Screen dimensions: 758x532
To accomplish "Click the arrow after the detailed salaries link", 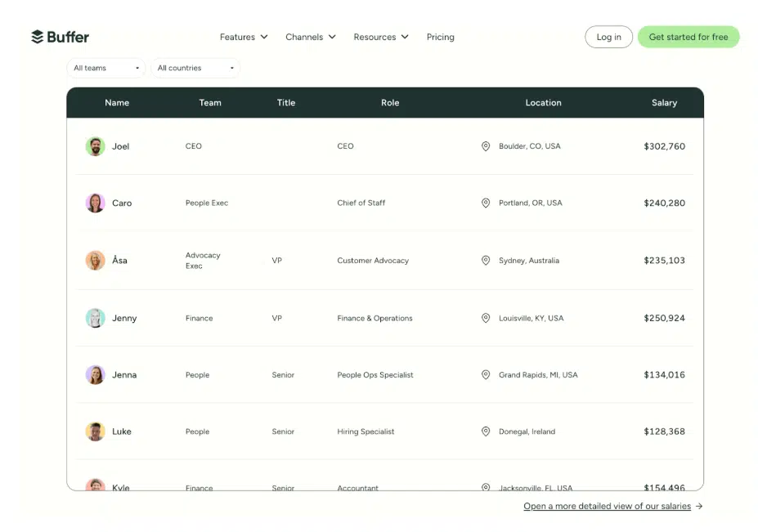I will 699,507.
